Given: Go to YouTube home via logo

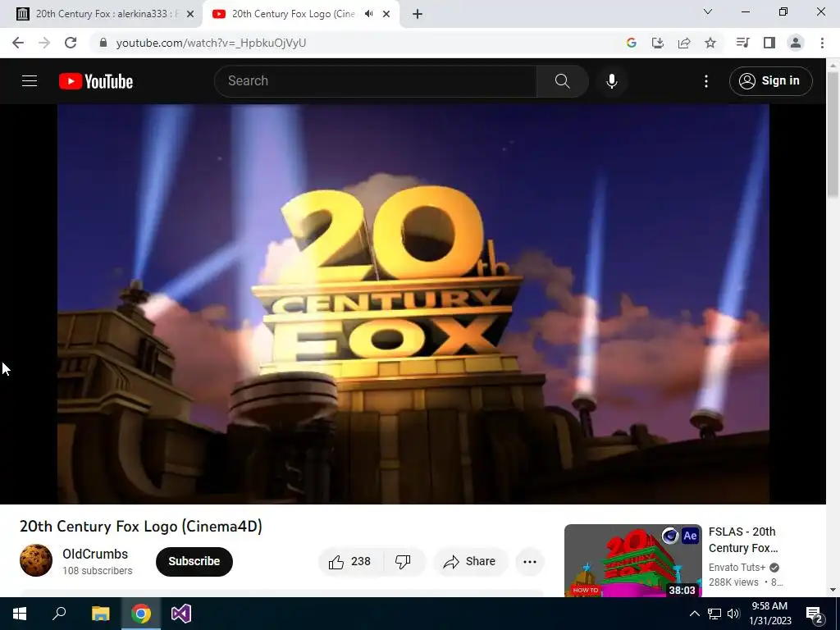Looking at the screenshot, I should [96, 81].
